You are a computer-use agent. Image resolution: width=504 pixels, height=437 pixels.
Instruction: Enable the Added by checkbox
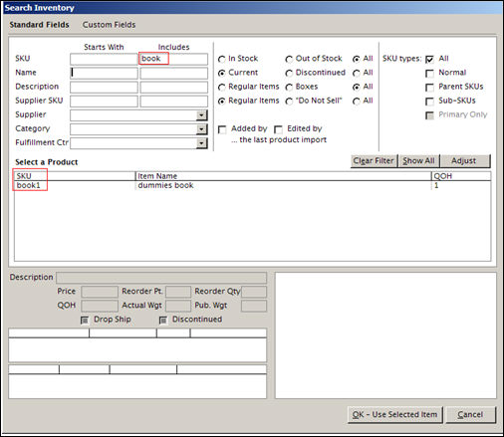222,129
